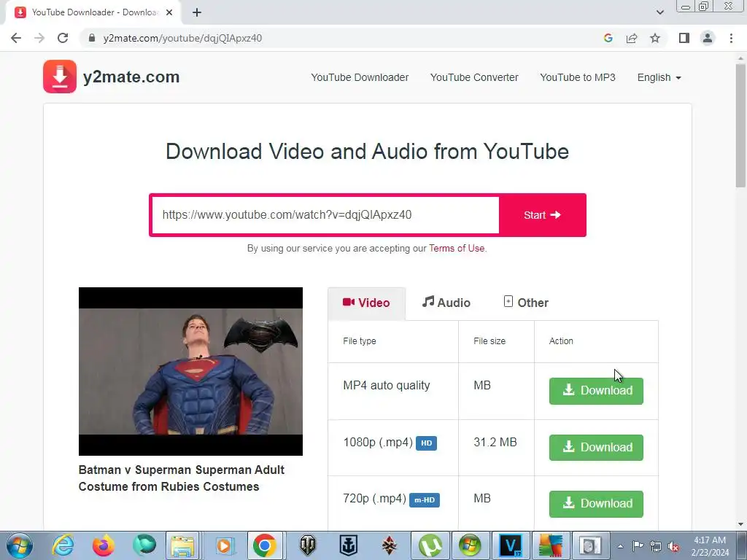Click the address bar URL
The height and width of the screenshot is (560, 747).
click(x=182, y=38)
